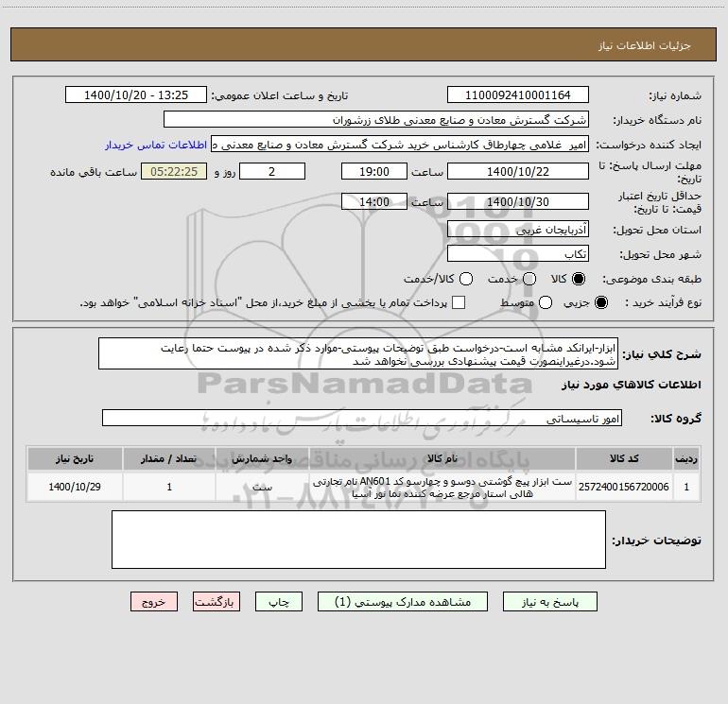Click the واحد شمارش column header
728x704 pixels.
pyautogui.click(x=262, y=458)
